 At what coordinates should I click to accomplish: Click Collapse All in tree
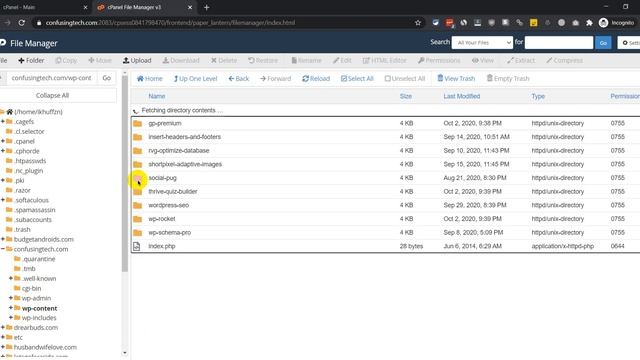click(52, 95)
